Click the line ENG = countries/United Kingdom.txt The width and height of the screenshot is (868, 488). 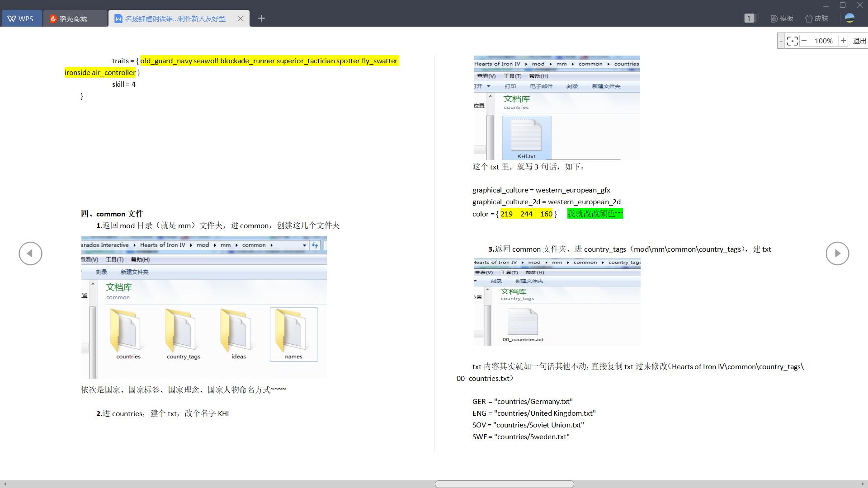pyautogui.click(x=534, y=413)
